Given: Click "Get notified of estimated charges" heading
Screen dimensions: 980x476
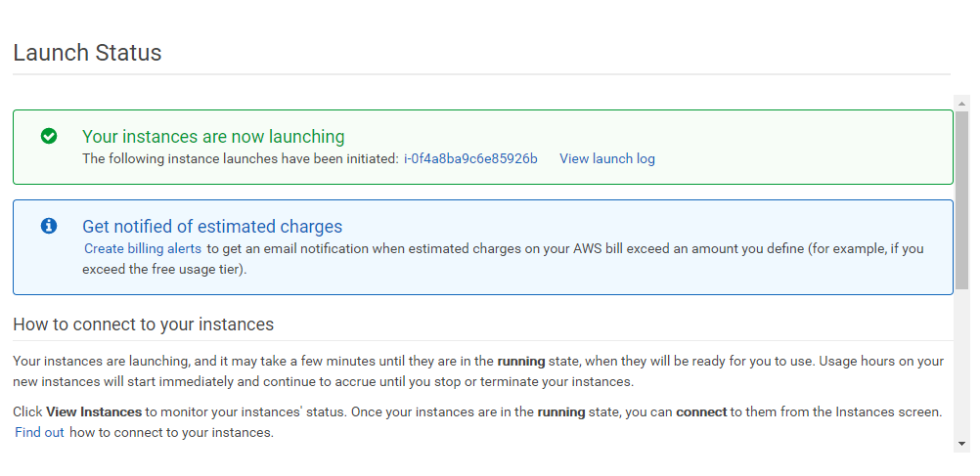Looking at the screenshot, I should tap(212, 227).
